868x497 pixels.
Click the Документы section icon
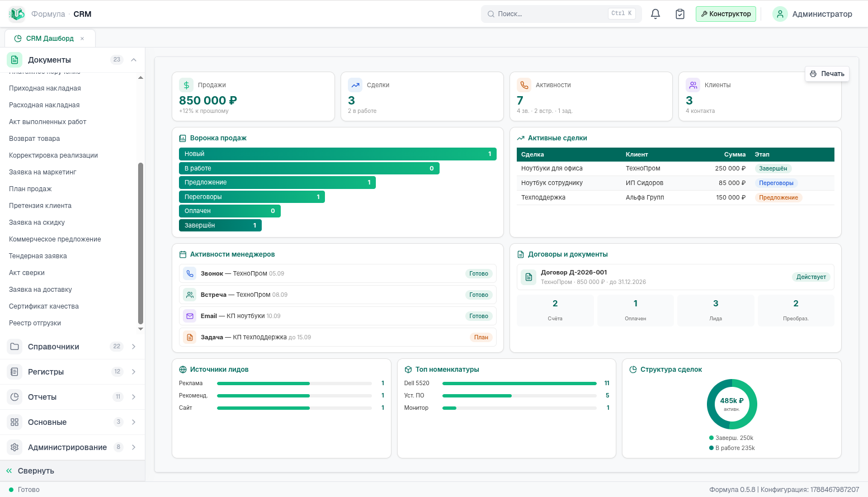point(15,60)
